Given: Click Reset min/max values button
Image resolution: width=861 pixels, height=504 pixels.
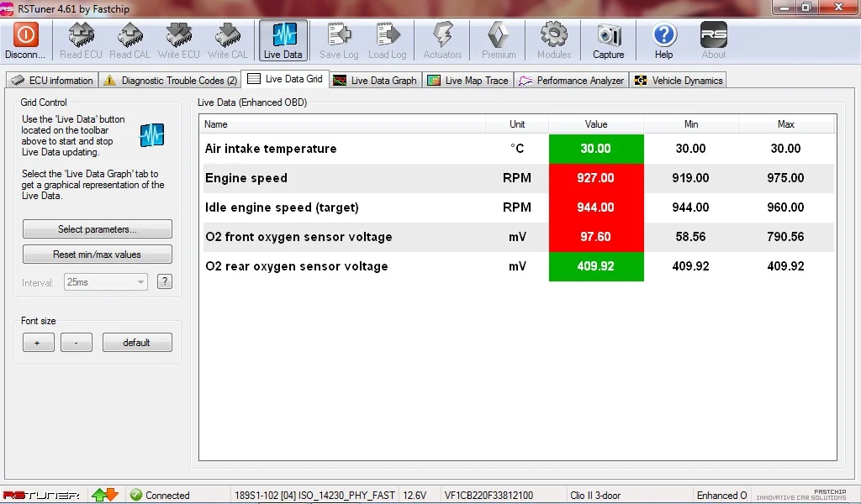Looking at the screenshot, I should pos(98,255).
